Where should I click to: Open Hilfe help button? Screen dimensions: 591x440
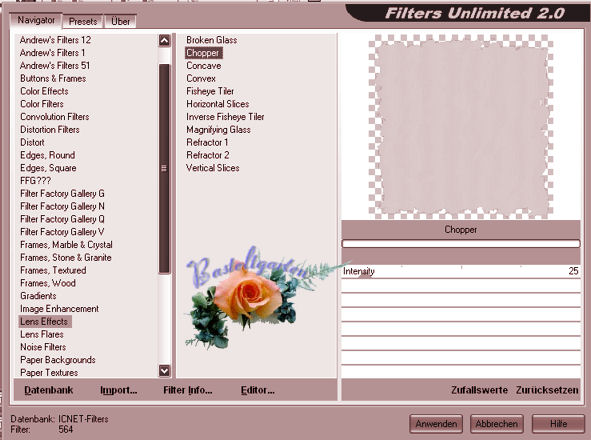pos(558,424)
